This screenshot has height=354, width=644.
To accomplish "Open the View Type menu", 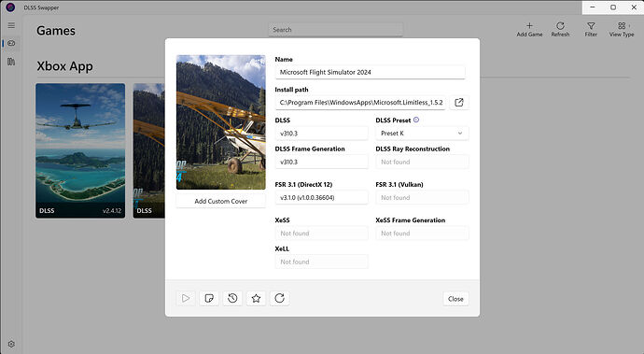I will click(x=622, y=30).
